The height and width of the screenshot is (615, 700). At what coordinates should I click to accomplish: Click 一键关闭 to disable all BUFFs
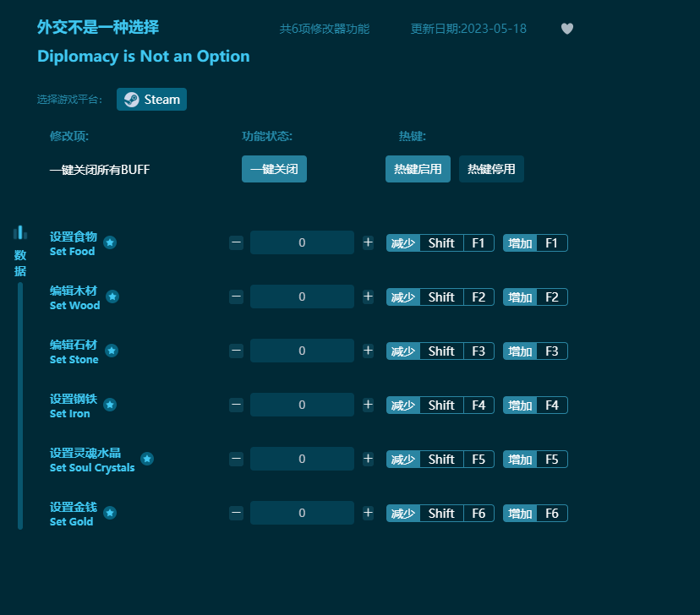pyautogui.click(x=274, y=169)
